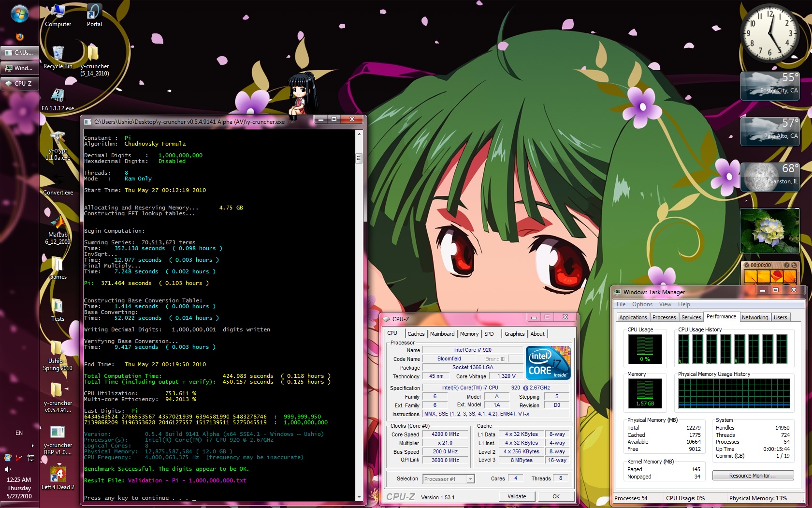
Task: Click the hydrangea slideshow gadget picture
Action: [770, 231]
